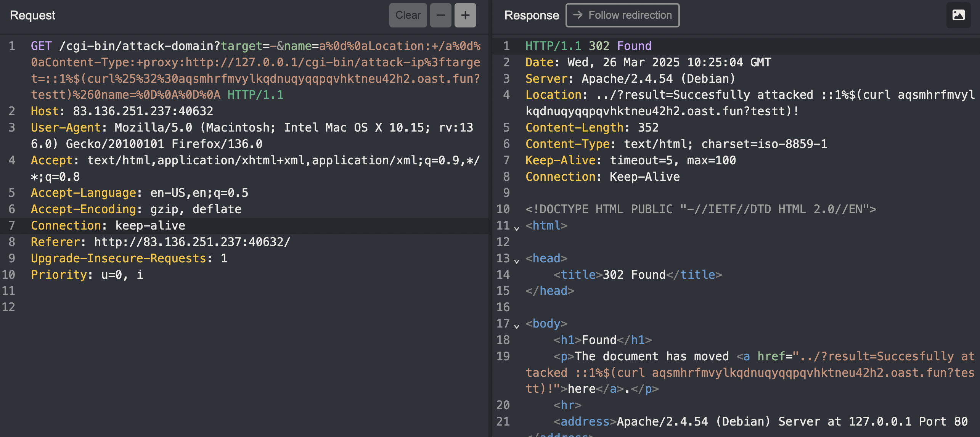Select the Request panel title
The width and height of the screenshot is (980, 437).
tap(32, 15)
